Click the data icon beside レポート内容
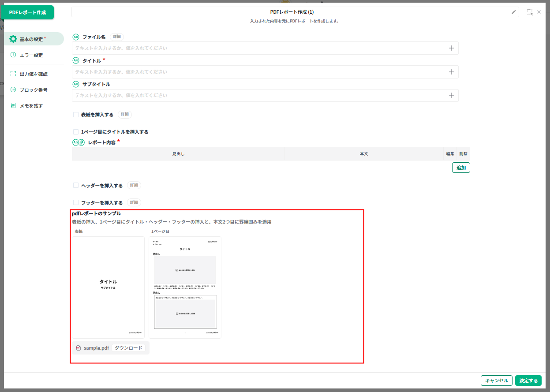Viewport: 550px width, 392px height. pos(82,142)
